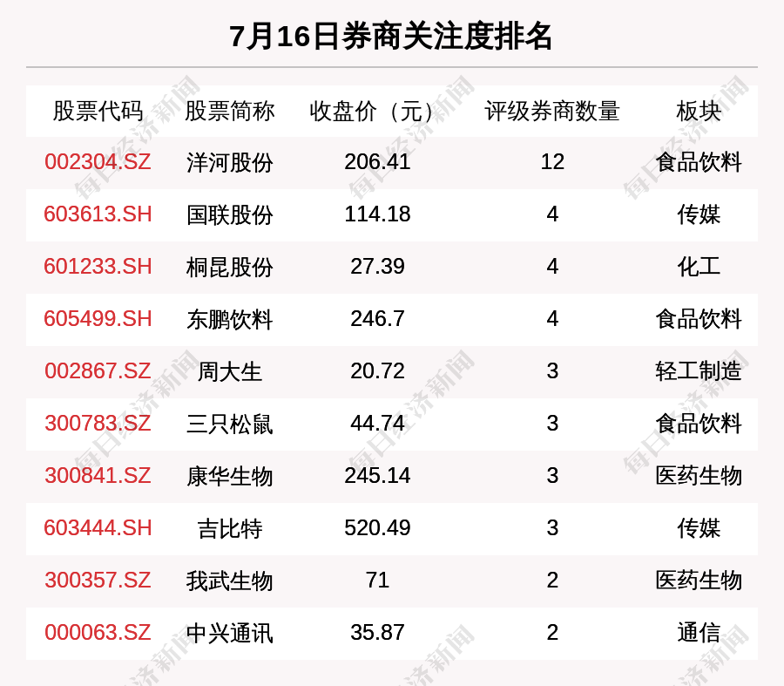Click sector 食品饮料 in 东鹏饮料 row

(x=699, y=319)
